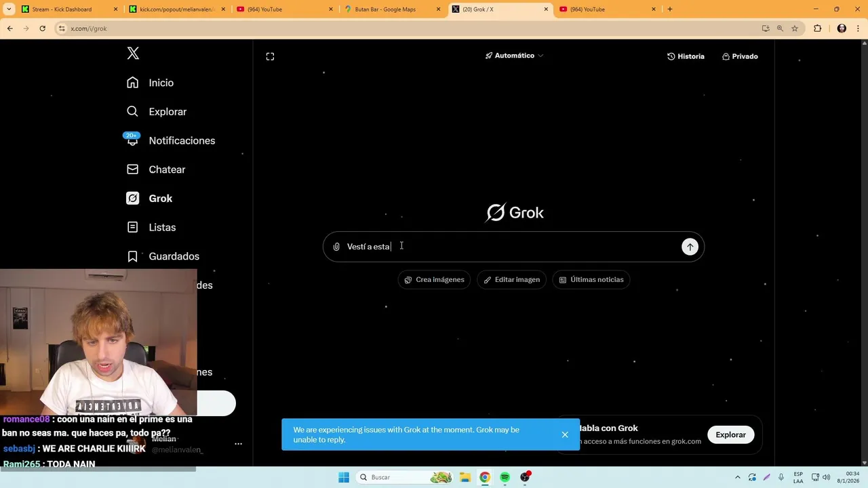Click the Inicio menu label
This screenshot has width=868, height=488.
point(161,83)
